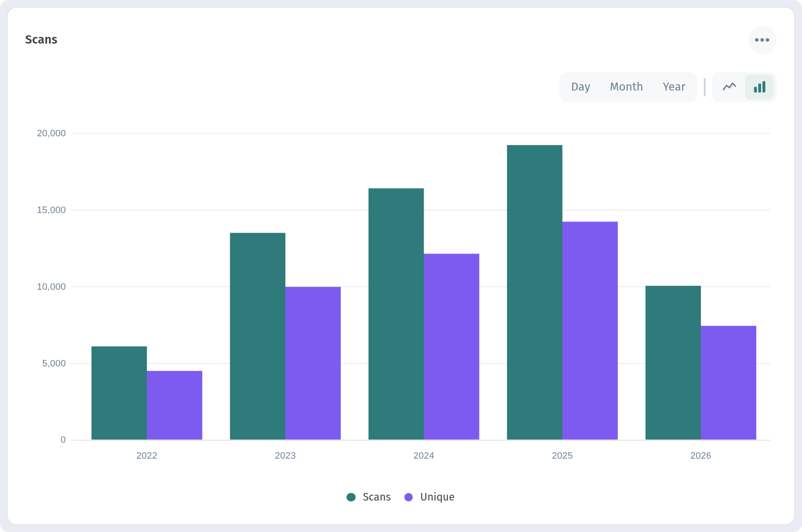Click the 2025 x-axis label

click(562, 456)
